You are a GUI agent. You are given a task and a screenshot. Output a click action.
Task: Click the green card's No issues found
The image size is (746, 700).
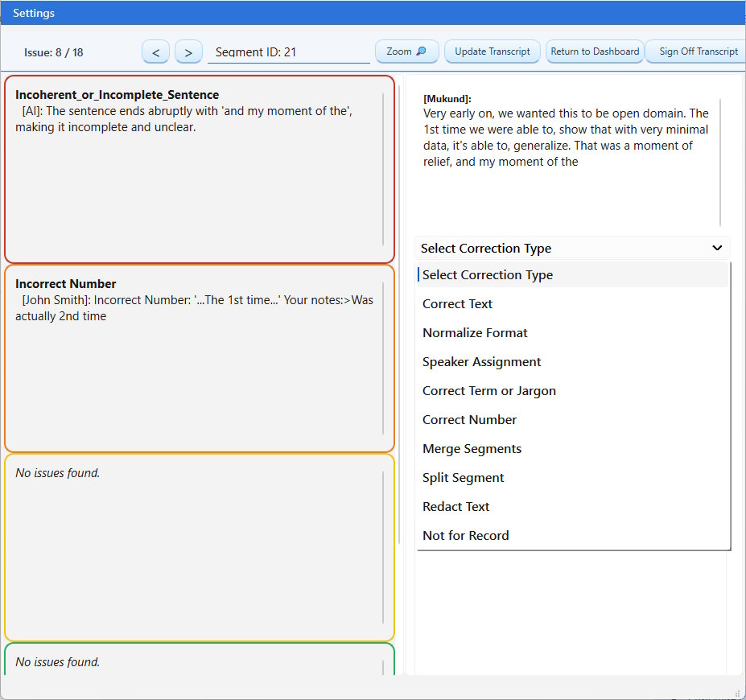[58, 662]
